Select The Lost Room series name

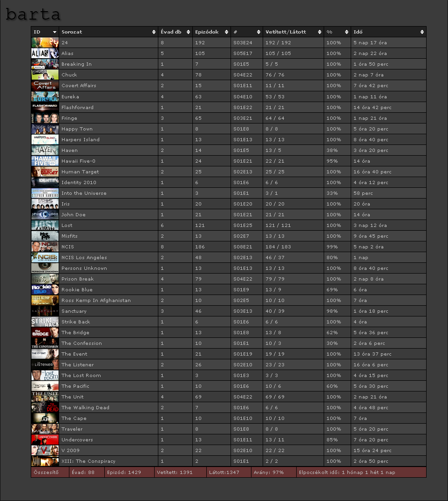(x=81, y=376)
